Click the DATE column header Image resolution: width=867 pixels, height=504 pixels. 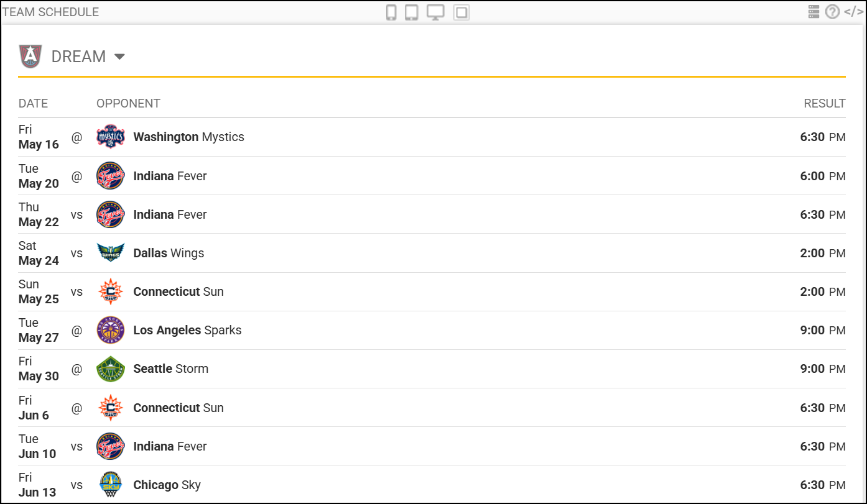coord(33,104)
